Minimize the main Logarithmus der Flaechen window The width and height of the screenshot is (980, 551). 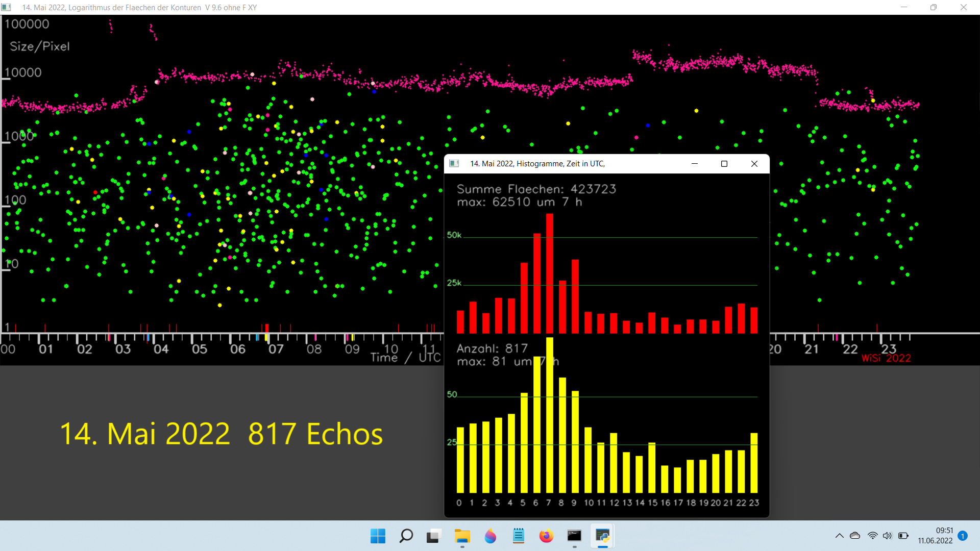pos(904,7)
